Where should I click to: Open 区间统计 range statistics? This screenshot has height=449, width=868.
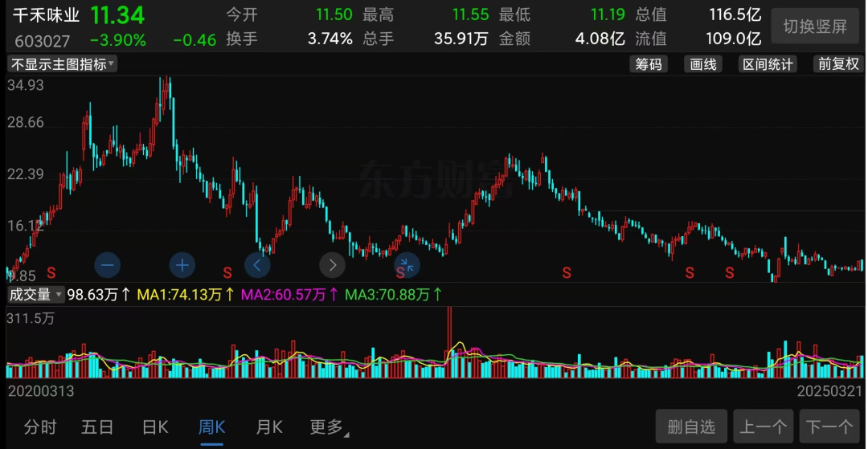768,64
